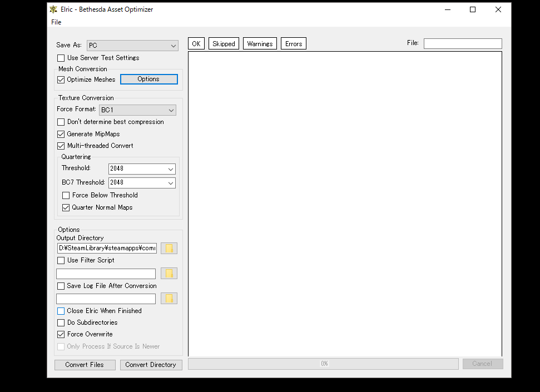Open the File menu
540x392 pixels.
click(56, 22)
